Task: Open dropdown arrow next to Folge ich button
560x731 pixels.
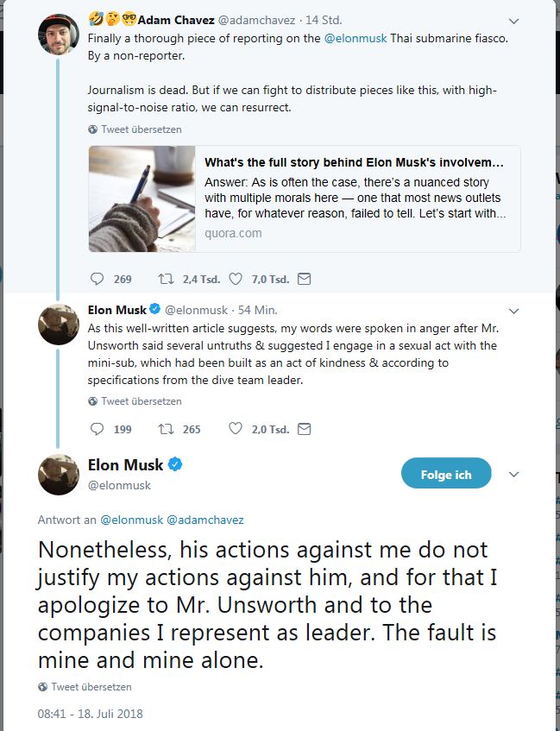Action: 514,475
